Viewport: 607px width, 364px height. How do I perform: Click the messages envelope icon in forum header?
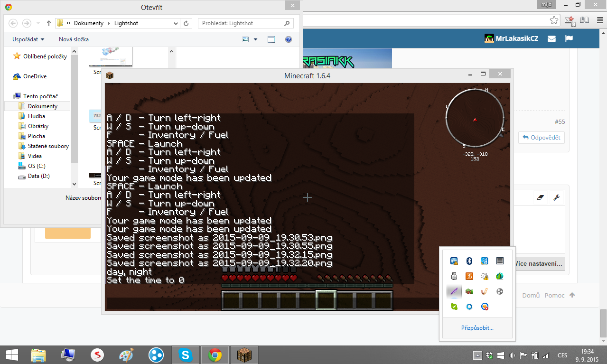click(x=551, y=39)
